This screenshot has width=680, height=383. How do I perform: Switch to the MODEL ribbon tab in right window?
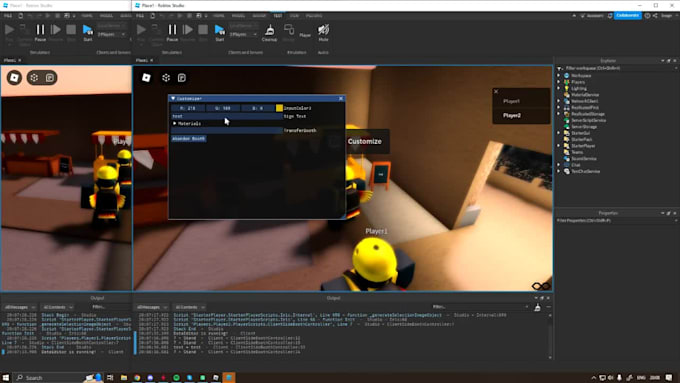[x=238, y=16]
